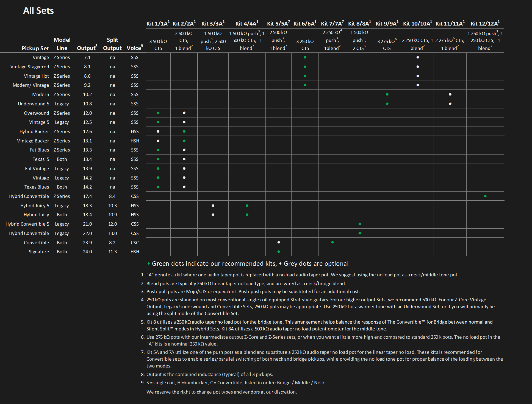Click the HSH voice value for Vintage Bucker

tap(135, 141)
